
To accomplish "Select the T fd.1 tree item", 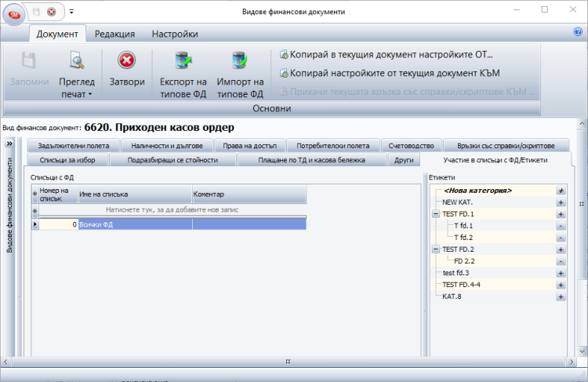I will pyautogui.click(x=463, y=226).
